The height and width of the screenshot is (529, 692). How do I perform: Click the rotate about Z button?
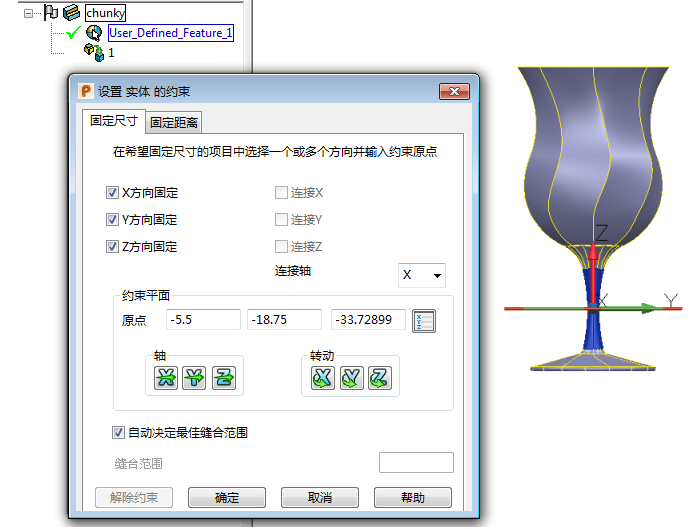pyautogui.click(x=380, y=378)
